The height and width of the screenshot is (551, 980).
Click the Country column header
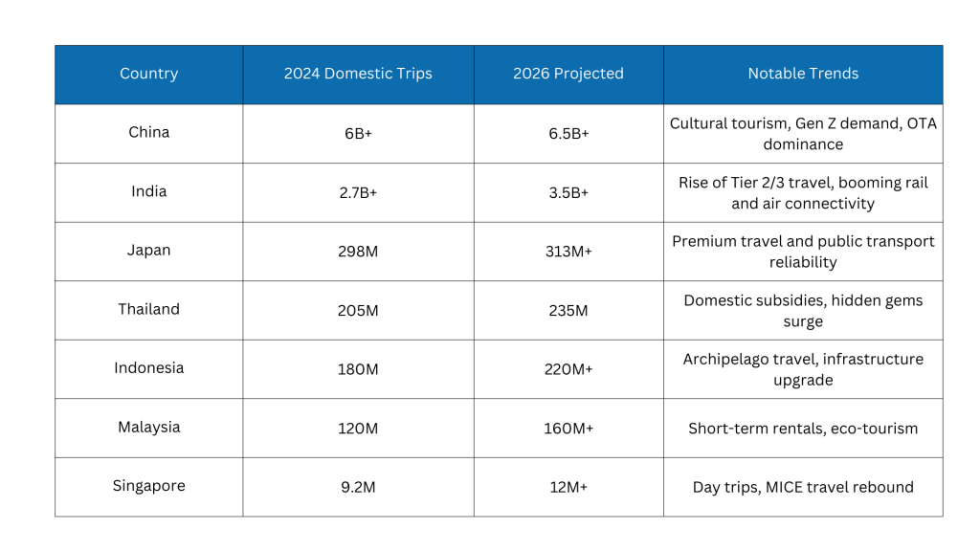pyautogui.click(x=148, y=74)
